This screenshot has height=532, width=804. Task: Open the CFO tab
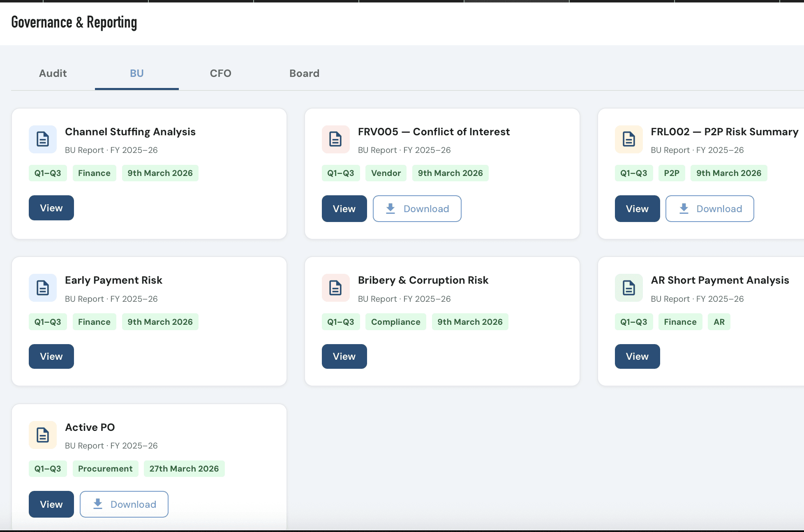(x=220, y=74)
